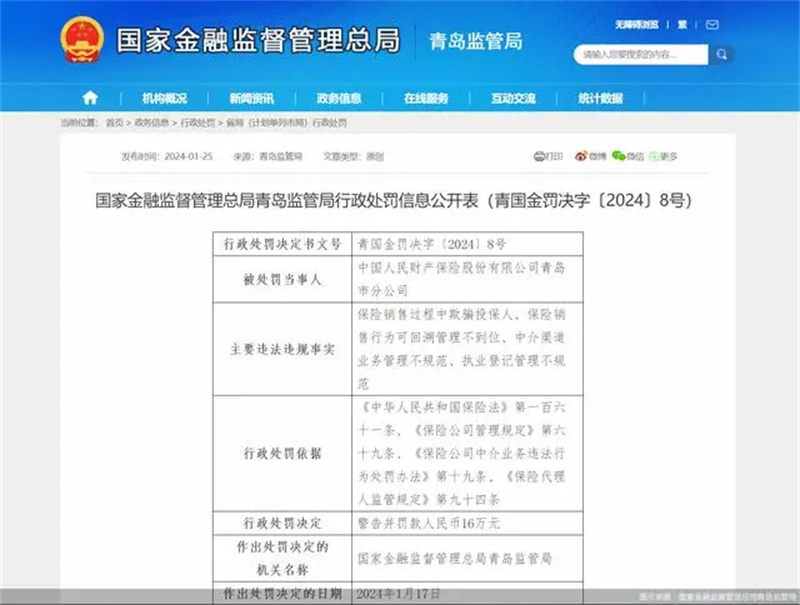Focus the site search input field
Screen dimensions: 800x605
pos(641,55)
